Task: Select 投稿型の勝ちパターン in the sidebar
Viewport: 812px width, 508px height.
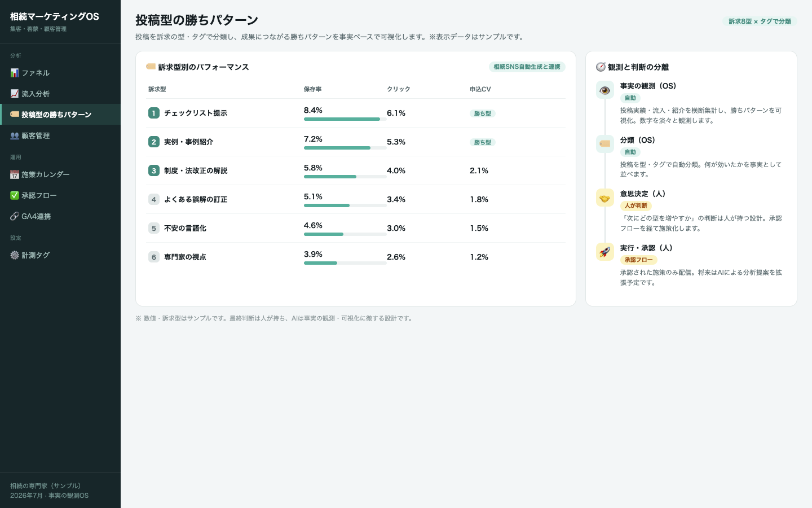Action: pyautogui.click(x=60, y=115)
